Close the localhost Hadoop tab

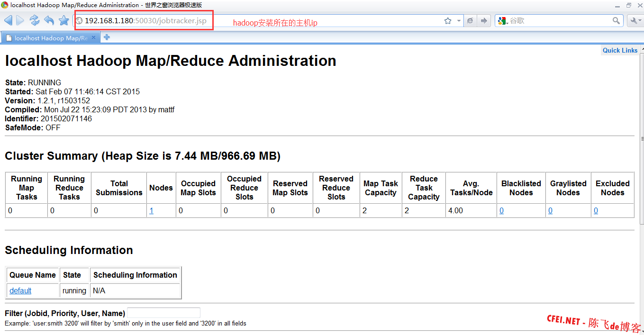pyautogui.click(x=93, y=37)
